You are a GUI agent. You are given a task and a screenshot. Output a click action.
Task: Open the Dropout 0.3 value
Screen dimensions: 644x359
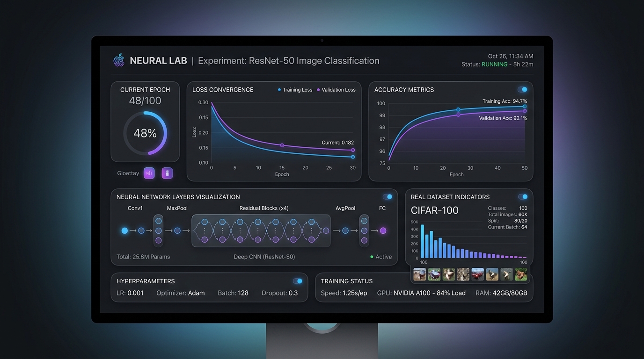280,293
